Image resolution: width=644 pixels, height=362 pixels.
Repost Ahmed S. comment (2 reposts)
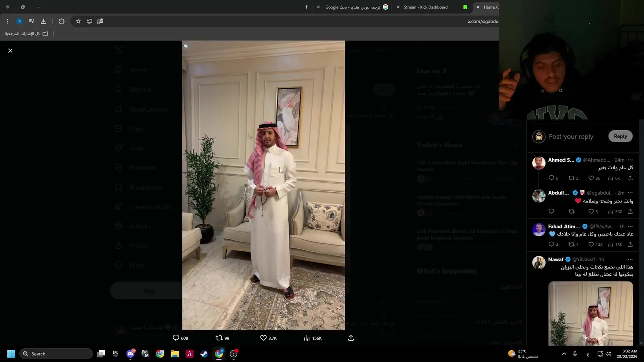tap(573, 178)
